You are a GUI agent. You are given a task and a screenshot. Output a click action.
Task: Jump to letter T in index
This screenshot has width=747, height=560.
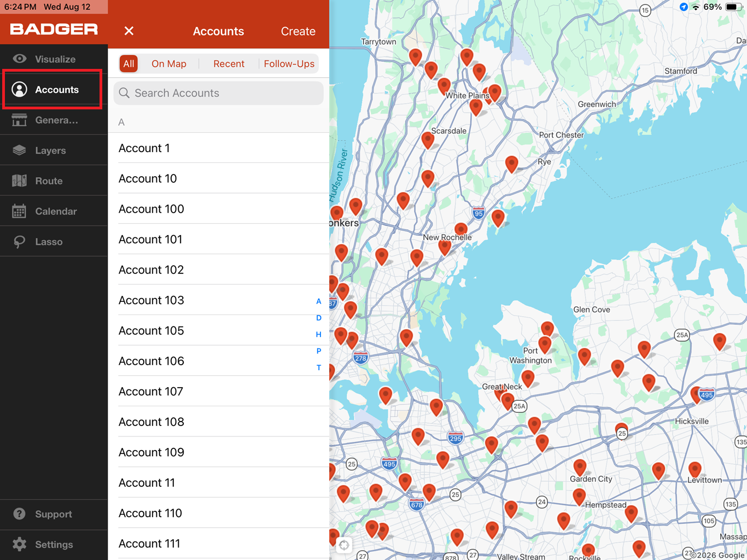click(x=319, y=367)
